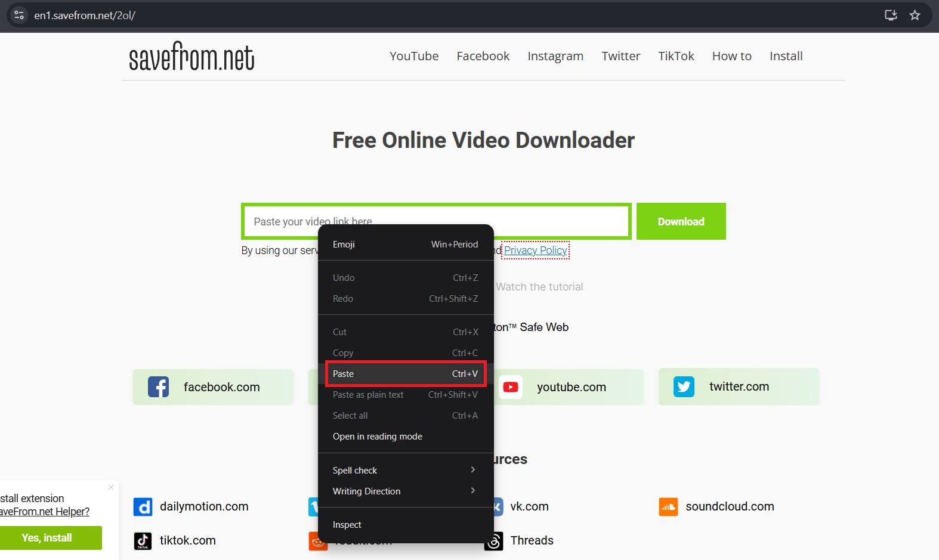
Task: Open the YouTube nav link
Action: click(414, 56)
